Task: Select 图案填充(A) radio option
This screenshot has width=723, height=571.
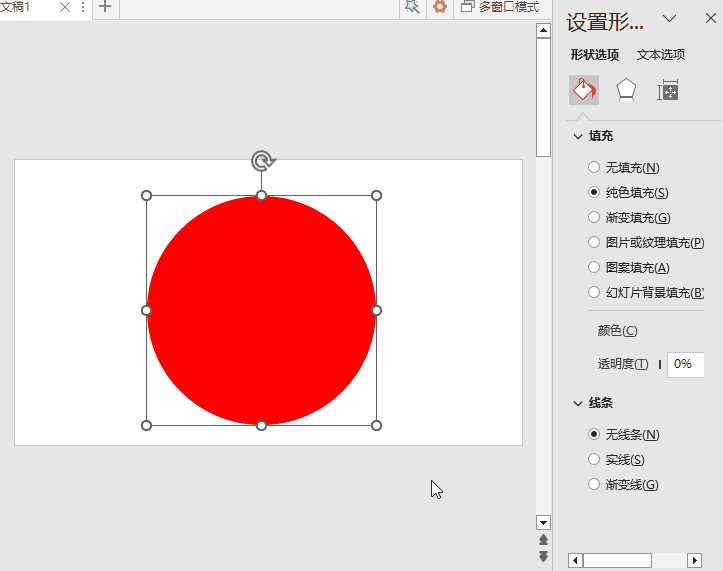Action: (x=629, y=267)
